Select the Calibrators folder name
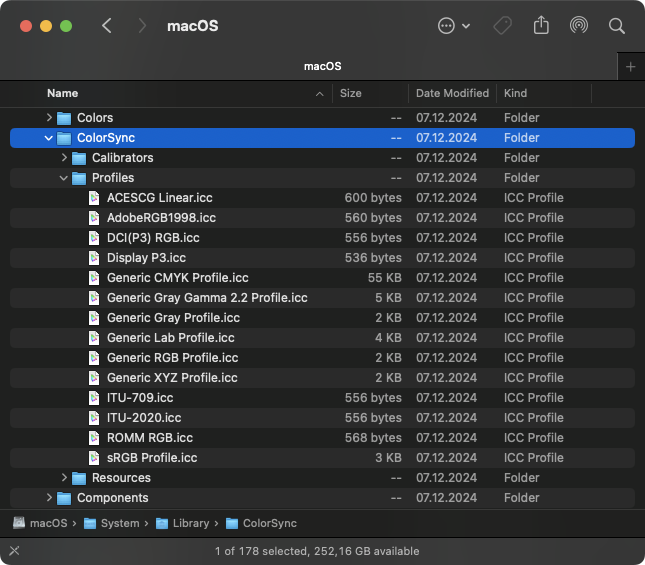 [x=123, y=158]
